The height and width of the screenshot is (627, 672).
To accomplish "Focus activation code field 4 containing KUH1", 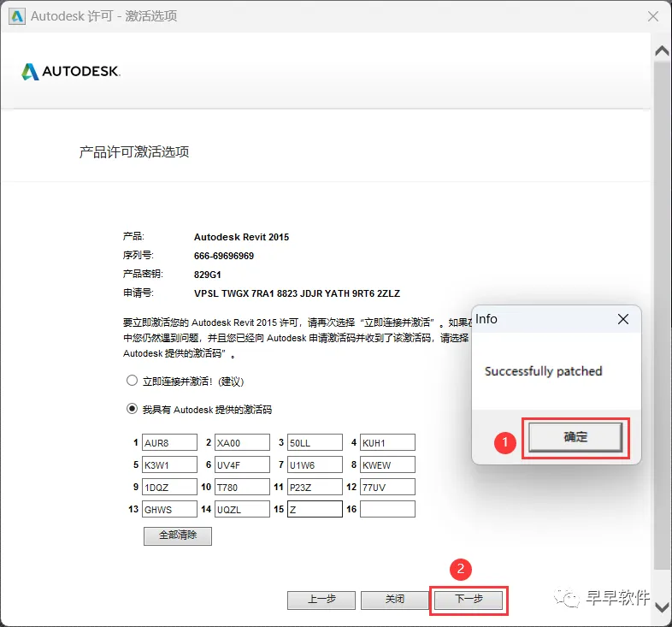I will pos(388,442).
